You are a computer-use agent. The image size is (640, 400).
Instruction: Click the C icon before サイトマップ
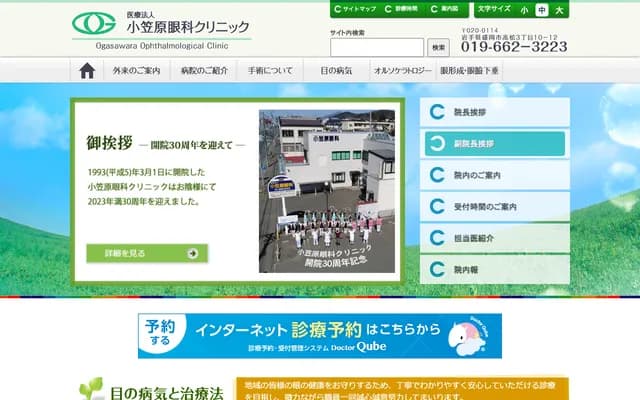337,9
